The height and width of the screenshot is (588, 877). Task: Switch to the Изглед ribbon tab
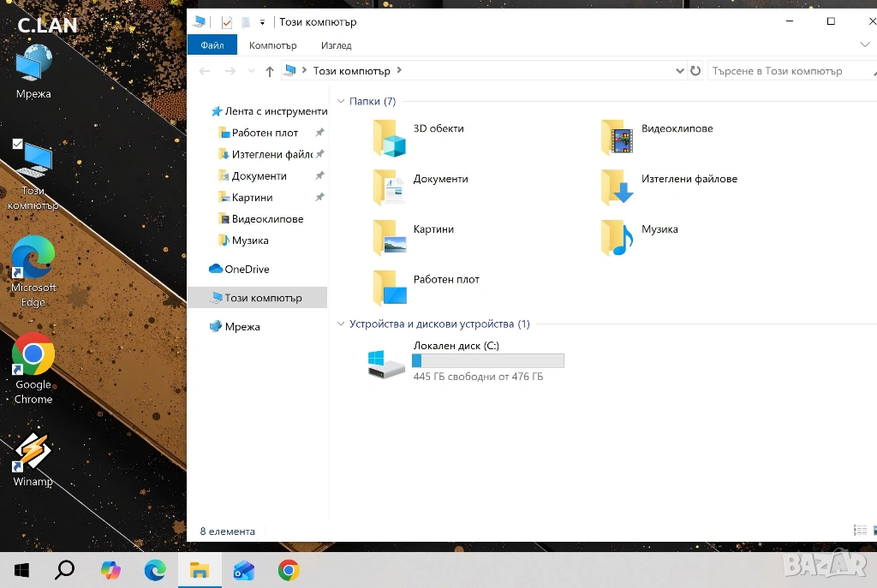click(336, 45)
